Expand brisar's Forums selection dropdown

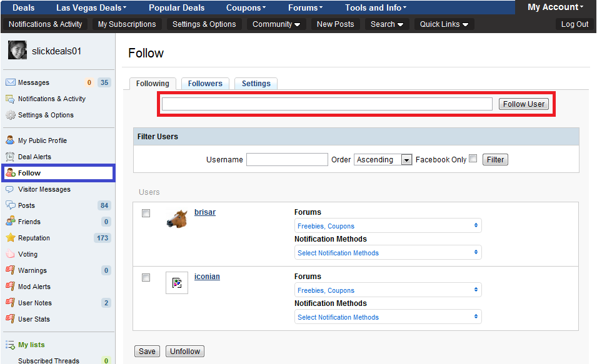[388, 225]
